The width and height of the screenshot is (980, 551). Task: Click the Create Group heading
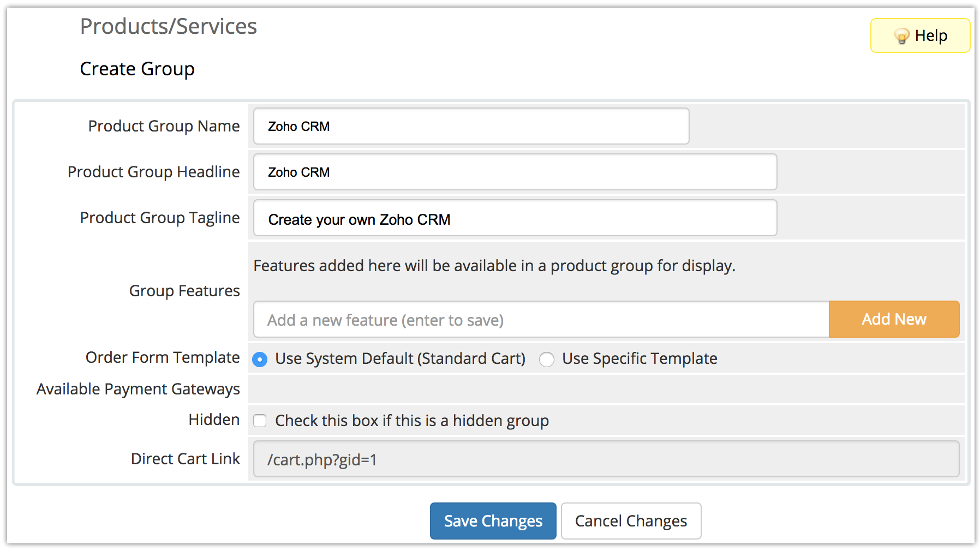point(138,69)
